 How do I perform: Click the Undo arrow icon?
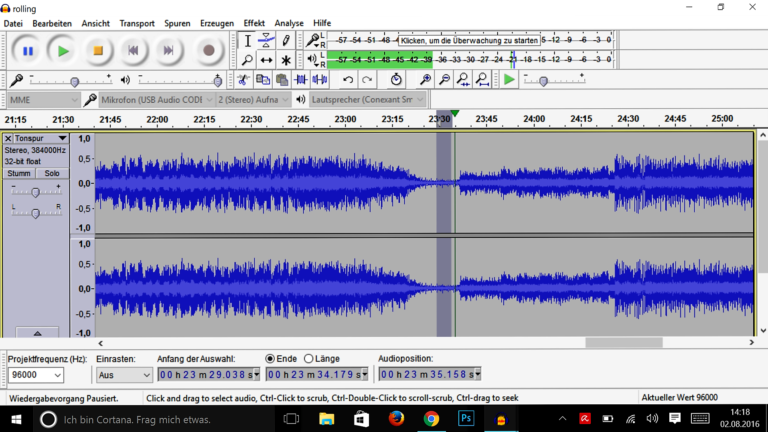(x=348, y=80)
